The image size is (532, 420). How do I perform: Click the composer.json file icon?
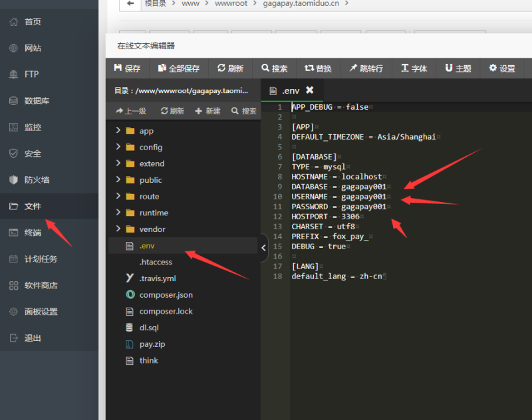coord(130,294)
